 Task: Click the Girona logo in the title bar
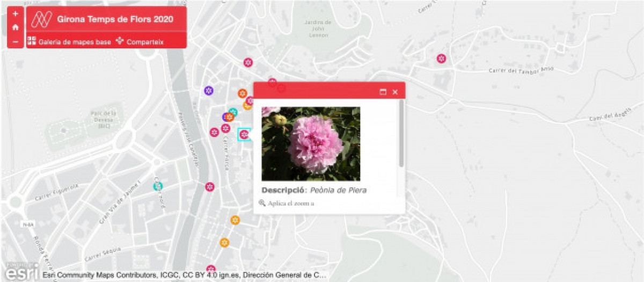(40, 19)
